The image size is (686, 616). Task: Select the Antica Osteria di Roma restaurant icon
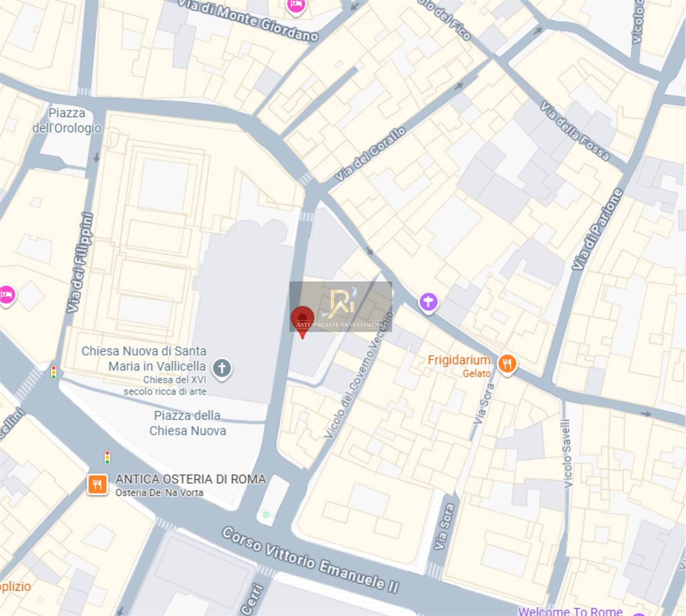(x=97, y=485)
